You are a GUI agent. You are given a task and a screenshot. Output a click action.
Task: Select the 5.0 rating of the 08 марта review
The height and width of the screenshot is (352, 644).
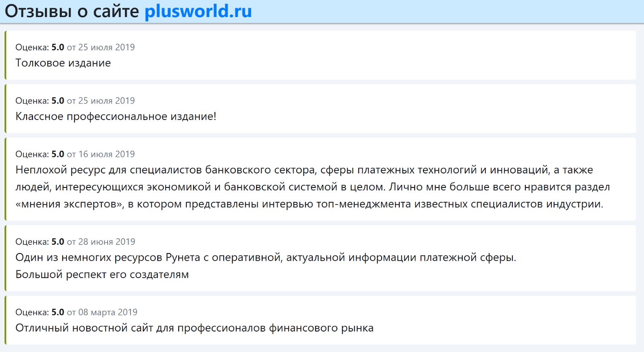58,312
